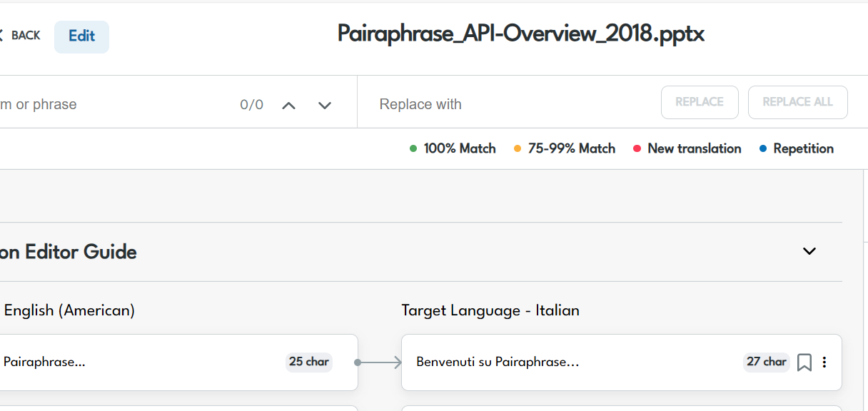Click the arrow connector between source and target
Screen dimensions: 868x411
click(x=380, y=362)
